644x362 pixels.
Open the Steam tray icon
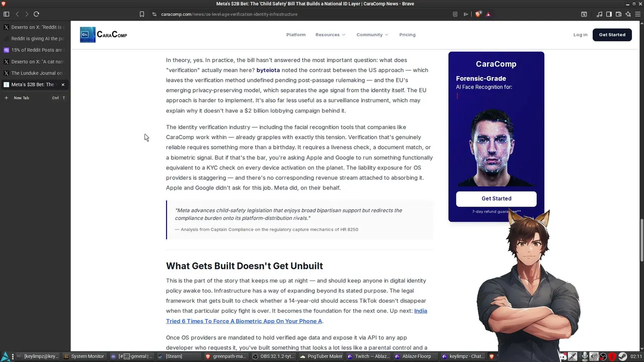click(622, 356)
